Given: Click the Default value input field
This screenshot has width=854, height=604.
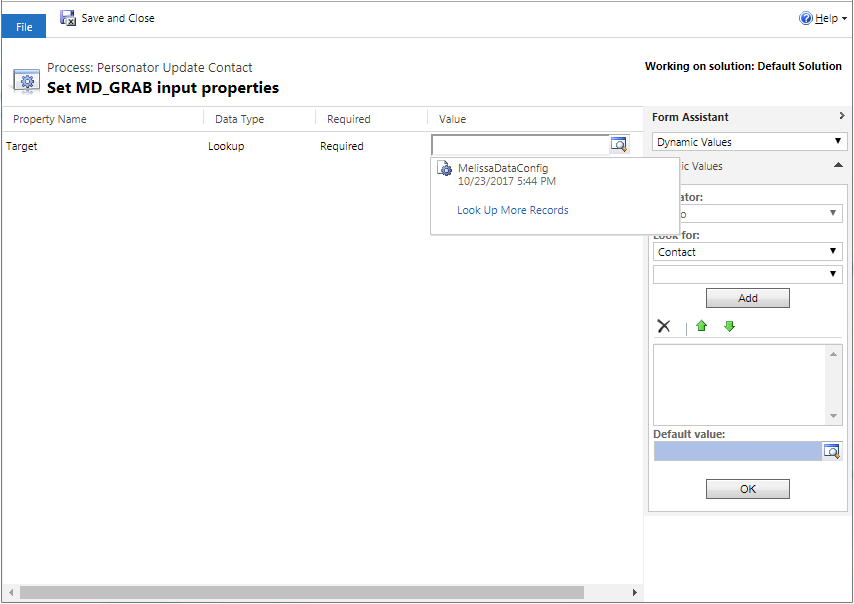Looking at the screenshot, I should [737, 451].
